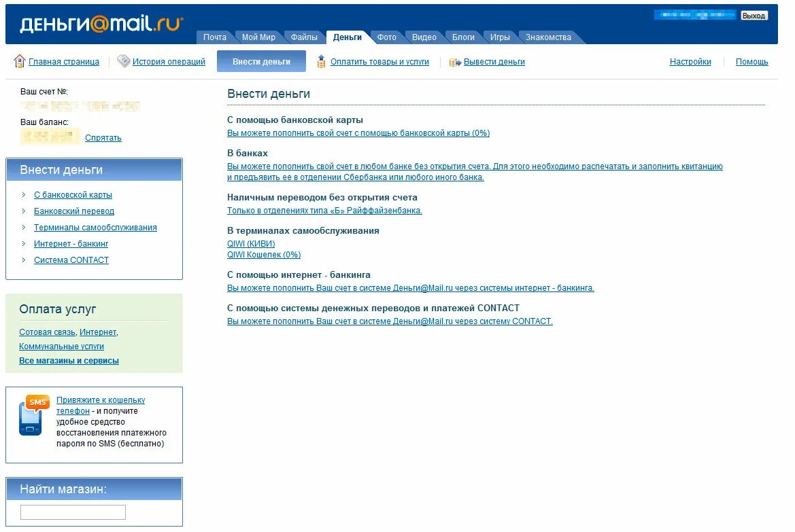Click the SMS phone icon
This screenshot has height=532, width=795.
[x=34, y=415]
